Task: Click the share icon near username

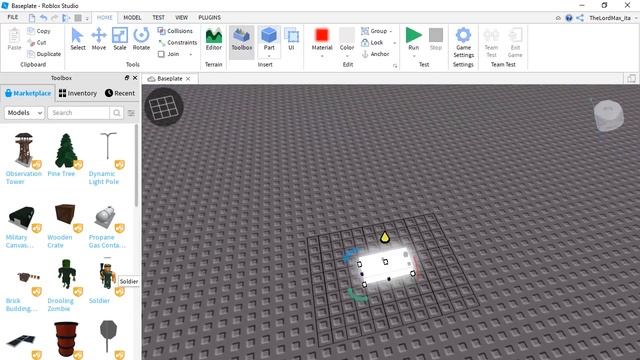Action: coord(580,18)
